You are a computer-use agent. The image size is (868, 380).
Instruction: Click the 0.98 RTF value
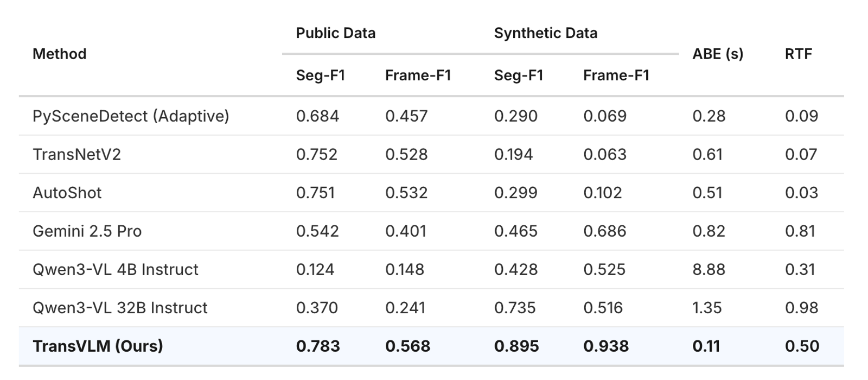point(801,308)
